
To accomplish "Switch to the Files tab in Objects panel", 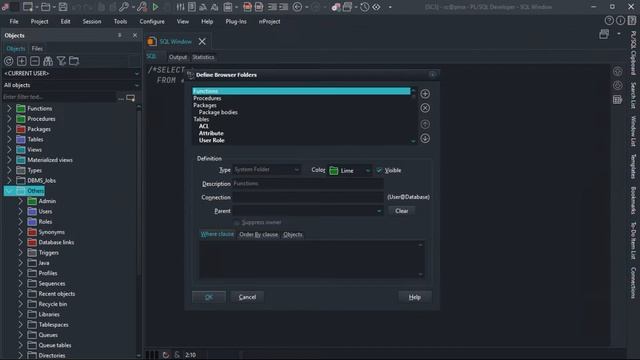I will [x=37, y=49].
